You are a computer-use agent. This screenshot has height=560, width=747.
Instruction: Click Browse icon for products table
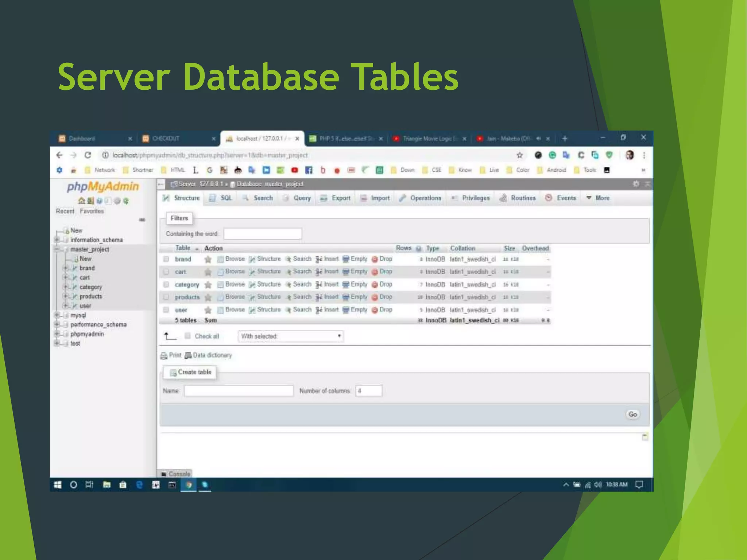pos(220,297)
